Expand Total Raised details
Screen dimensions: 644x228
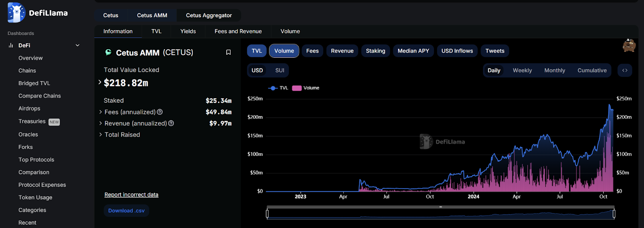point(101,135)
